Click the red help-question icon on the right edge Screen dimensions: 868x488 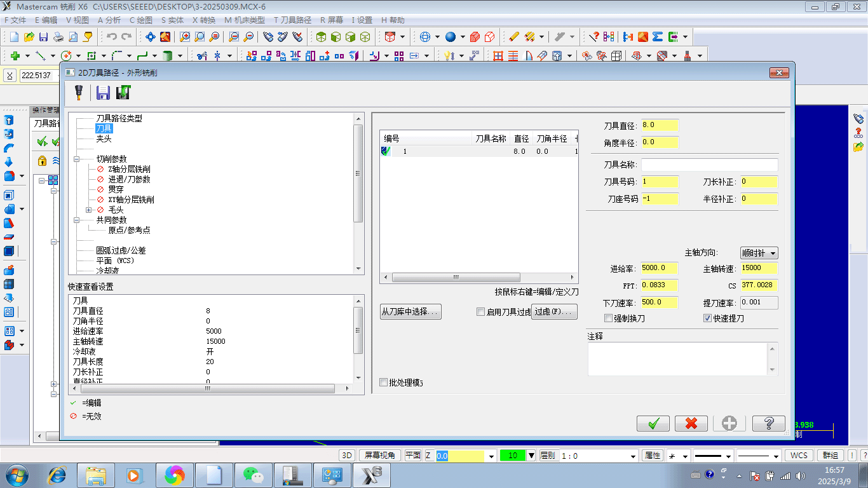tap(858, 132)
